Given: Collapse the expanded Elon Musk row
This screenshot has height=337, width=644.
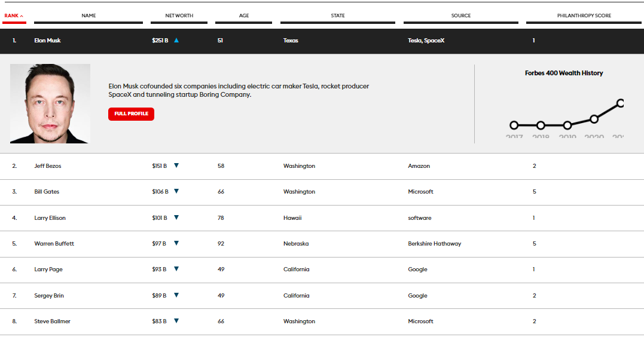Looking at the screenshot, I should click(48, 41).
